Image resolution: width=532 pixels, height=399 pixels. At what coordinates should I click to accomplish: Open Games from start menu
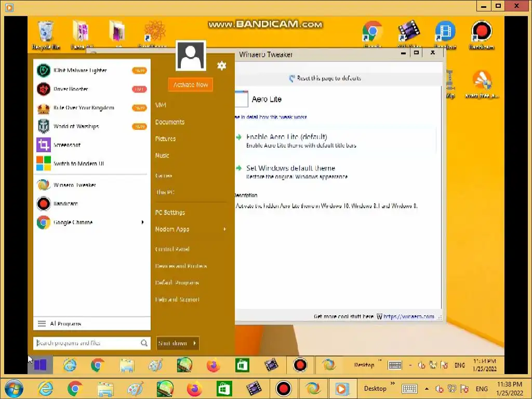164,176
